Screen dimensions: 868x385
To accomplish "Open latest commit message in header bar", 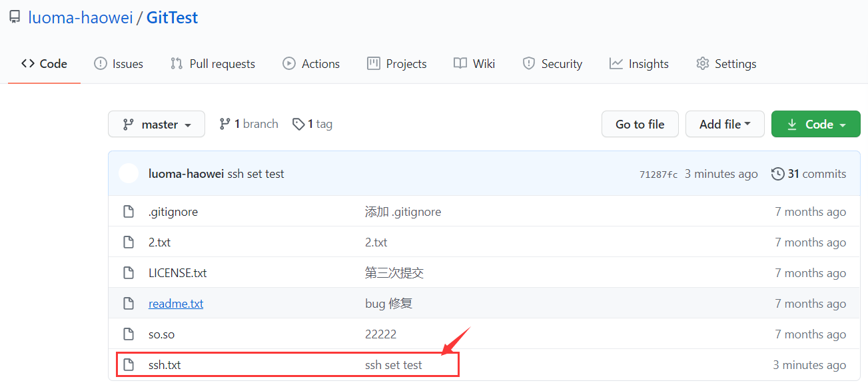I will tap(256, 174).
